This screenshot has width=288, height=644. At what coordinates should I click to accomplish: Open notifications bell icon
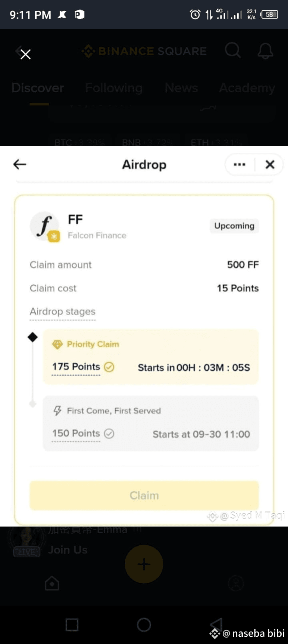pyautogui.click(x=265, y=51)
